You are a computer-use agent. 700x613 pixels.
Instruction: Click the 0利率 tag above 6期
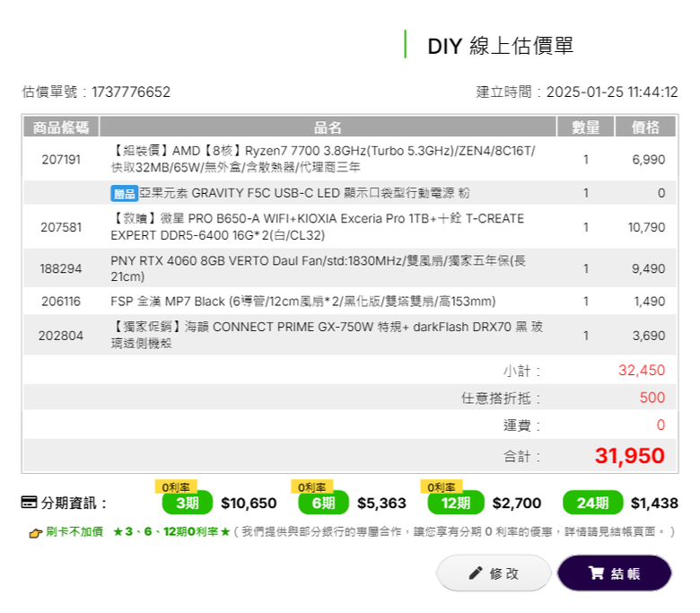coord(312,486)
